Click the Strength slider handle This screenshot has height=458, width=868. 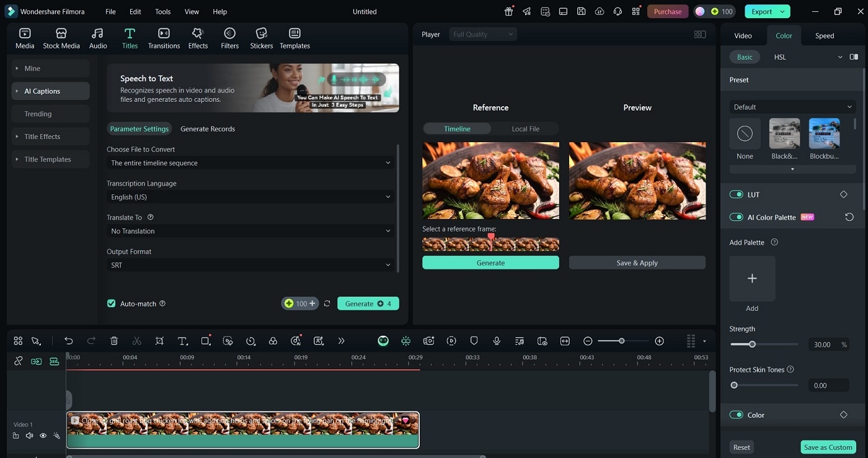coord(752,344)
